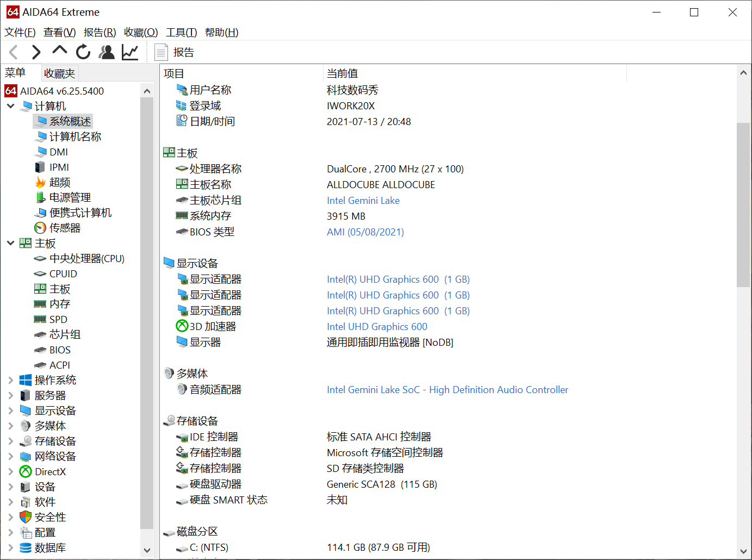Click down arrow of tree panel scrollbar

click(147, 550)
